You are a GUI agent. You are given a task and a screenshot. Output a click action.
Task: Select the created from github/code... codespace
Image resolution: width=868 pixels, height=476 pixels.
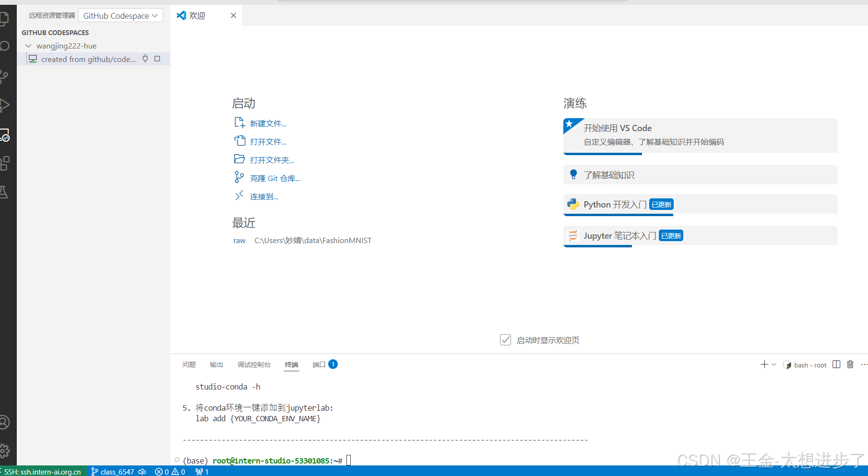(94, 59)
